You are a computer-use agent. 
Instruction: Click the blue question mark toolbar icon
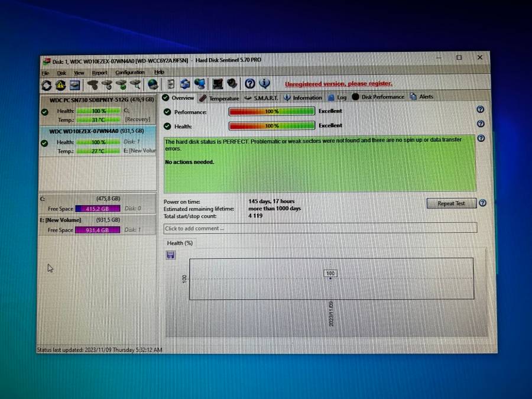point(250,84)
